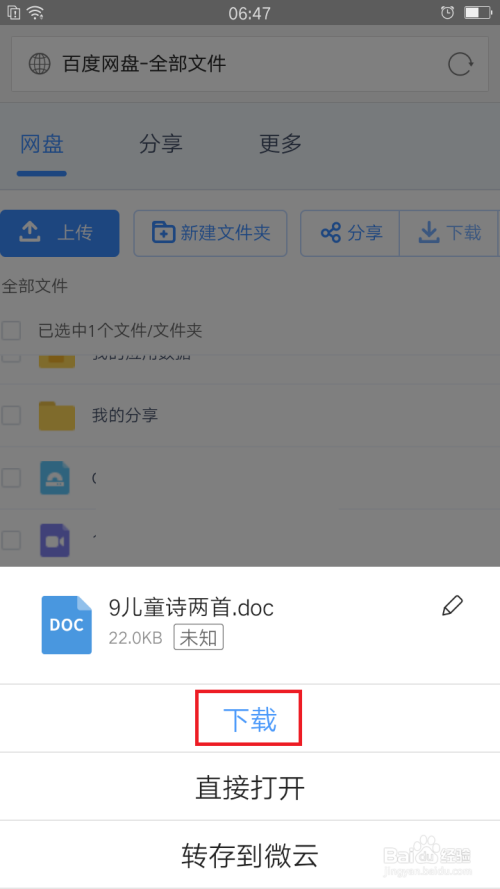Screen dimensions: 500x889
Task: Tap the 分享 share toolbar button
Action: pos(350,233)
